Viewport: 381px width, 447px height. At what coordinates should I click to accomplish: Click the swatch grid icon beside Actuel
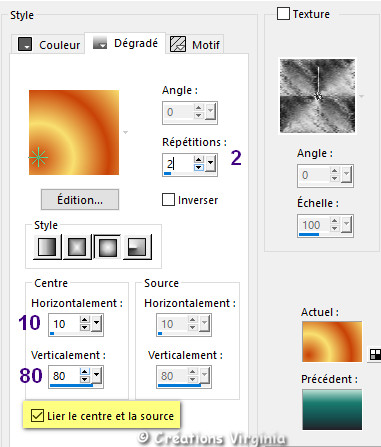pos(375,354)
